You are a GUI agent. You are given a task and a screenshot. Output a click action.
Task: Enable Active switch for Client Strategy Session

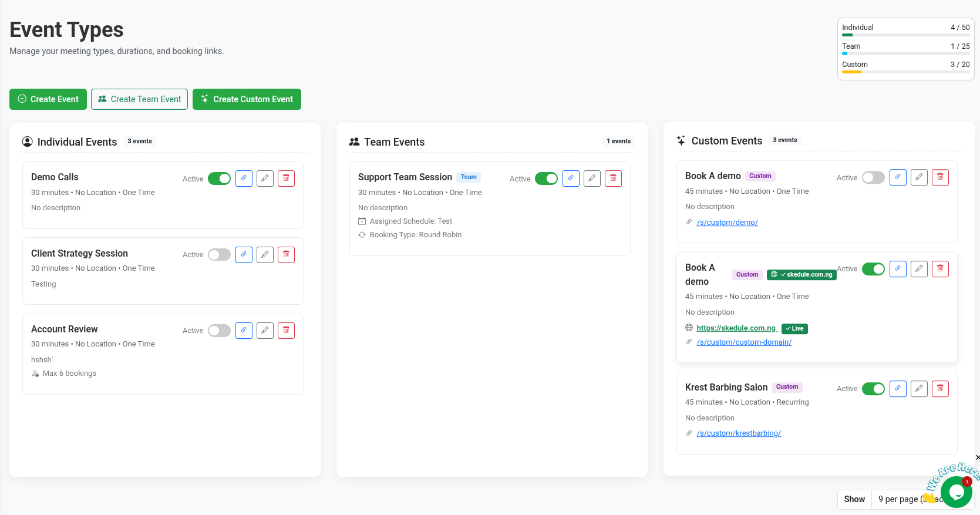(x=219, y=255)
